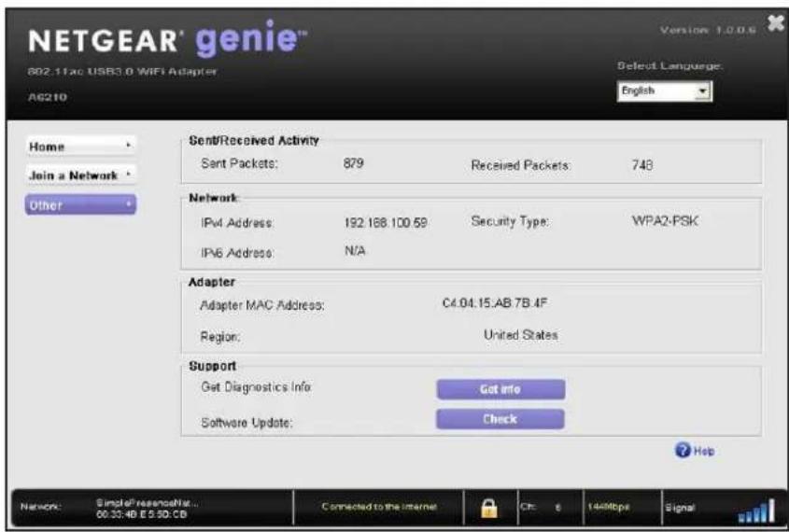789x532 pixels.
Task: Select the Other menu item
Action: (80, 204)
